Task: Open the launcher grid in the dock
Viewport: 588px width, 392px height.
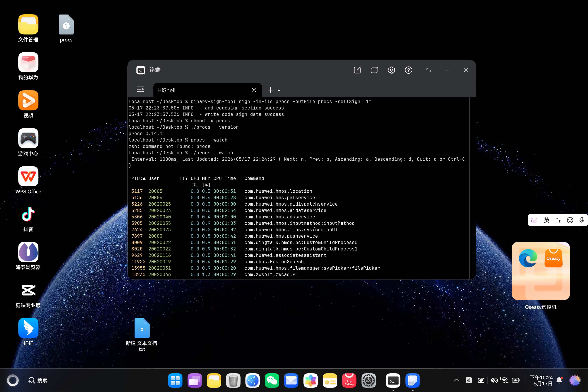Action: point(175,381)
